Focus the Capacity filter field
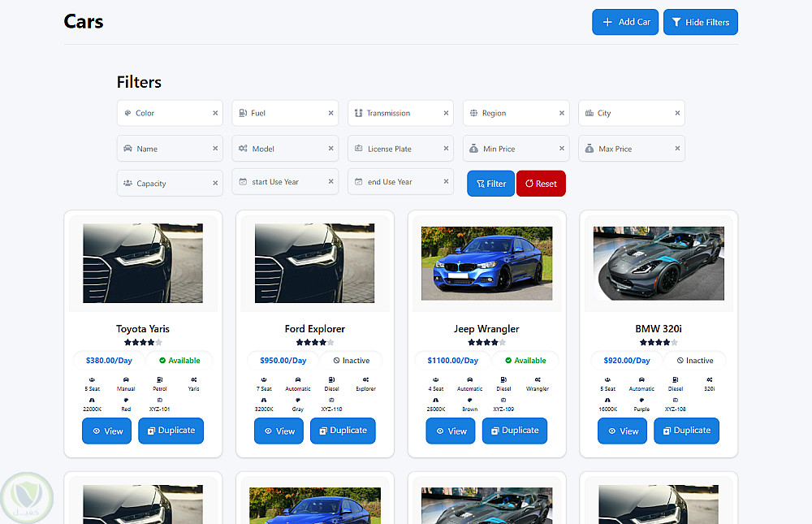 click(x=170, y=184)
